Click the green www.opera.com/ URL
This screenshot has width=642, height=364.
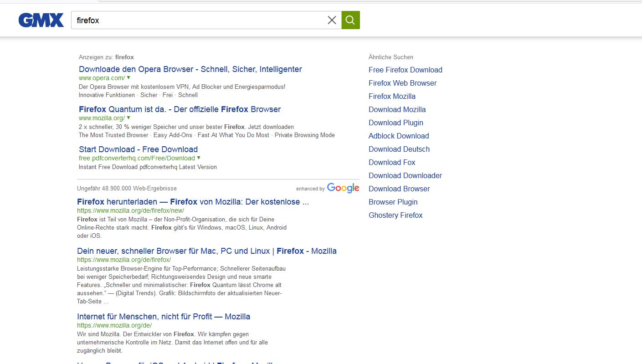[102, 78]
